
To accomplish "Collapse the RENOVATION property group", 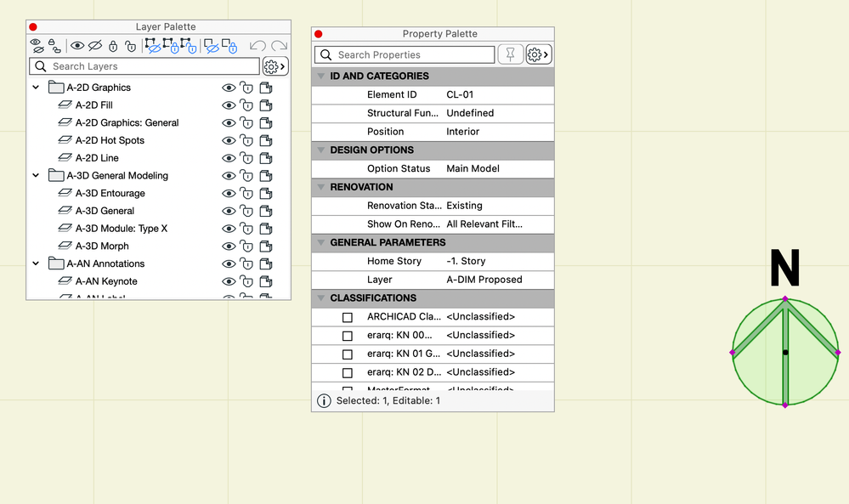I will [321, 187].
